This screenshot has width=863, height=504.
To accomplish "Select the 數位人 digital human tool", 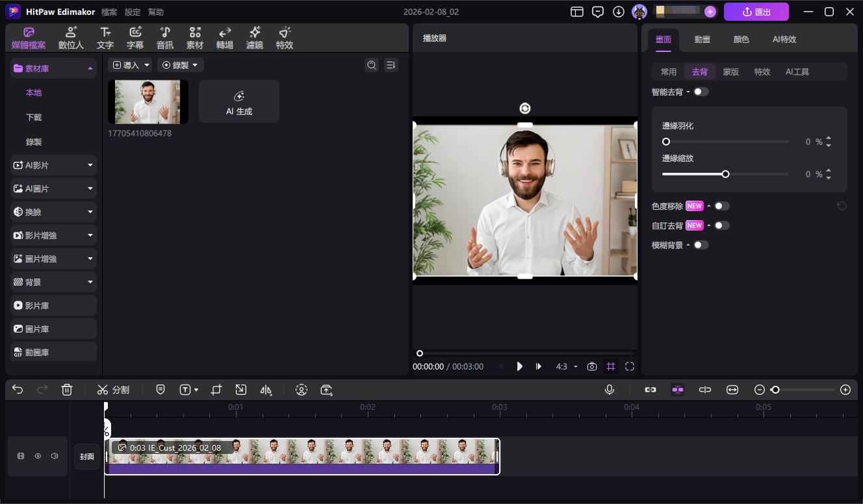I will [70, 37].
